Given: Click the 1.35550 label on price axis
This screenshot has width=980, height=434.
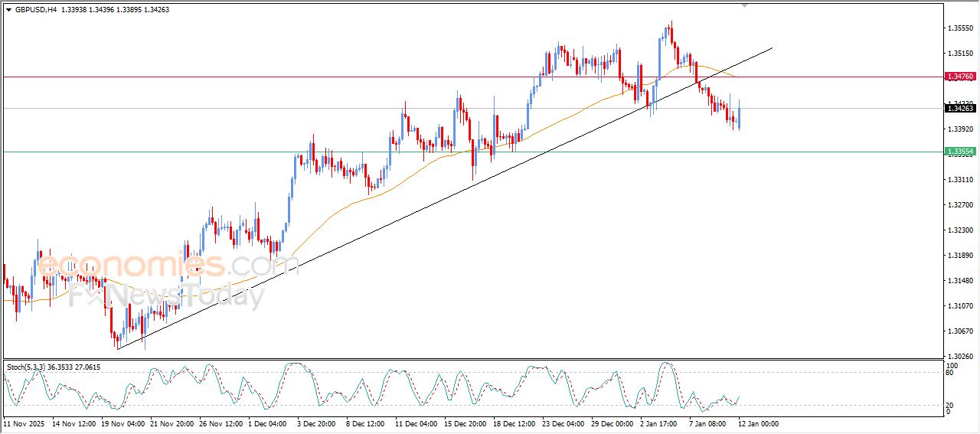Looking at the screenshot, I should click(960, 28).
